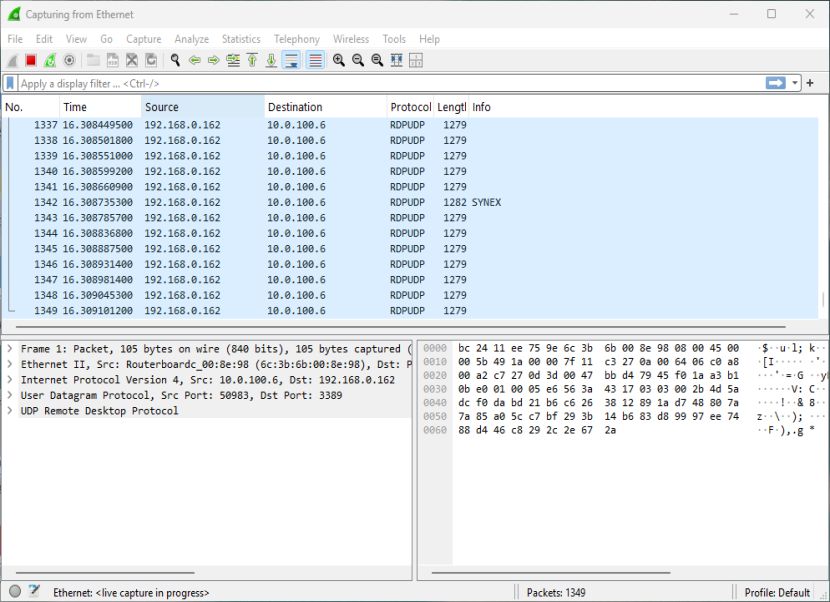Viewport: 830px width, 602px height.
Task: Open the Telephony menu
Action: tap(296, 39)
